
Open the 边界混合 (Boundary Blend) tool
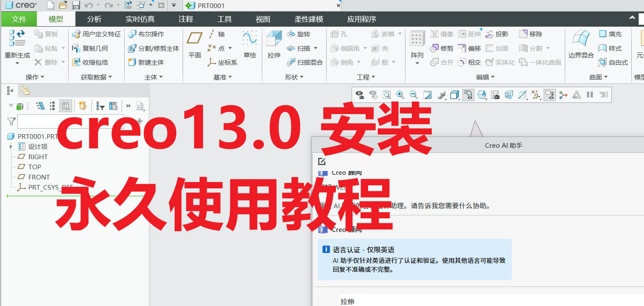581,44
